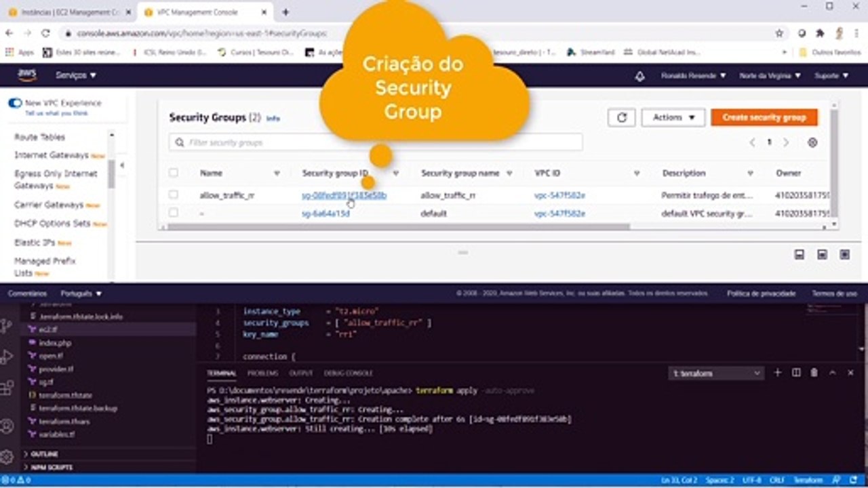868x488 pixels.
Task: Split the terminal panel
Action: tap(796, 373)
